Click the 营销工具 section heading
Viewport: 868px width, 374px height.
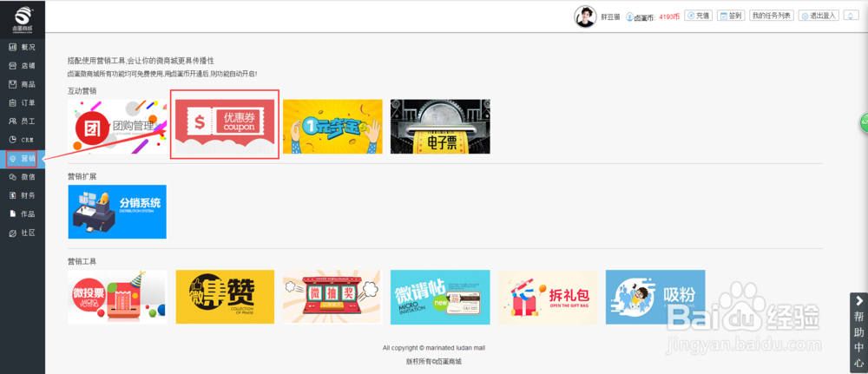82,261
